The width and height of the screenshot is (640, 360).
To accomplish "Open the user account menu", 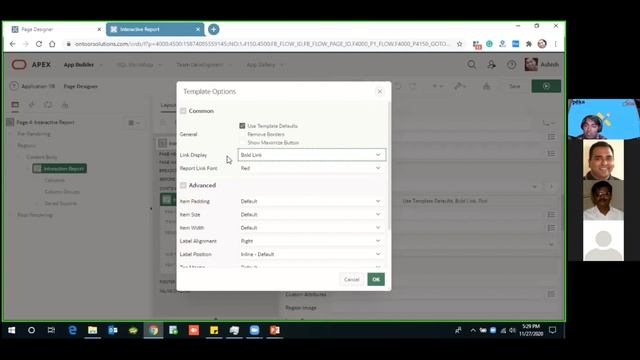I will click(542, 64).
